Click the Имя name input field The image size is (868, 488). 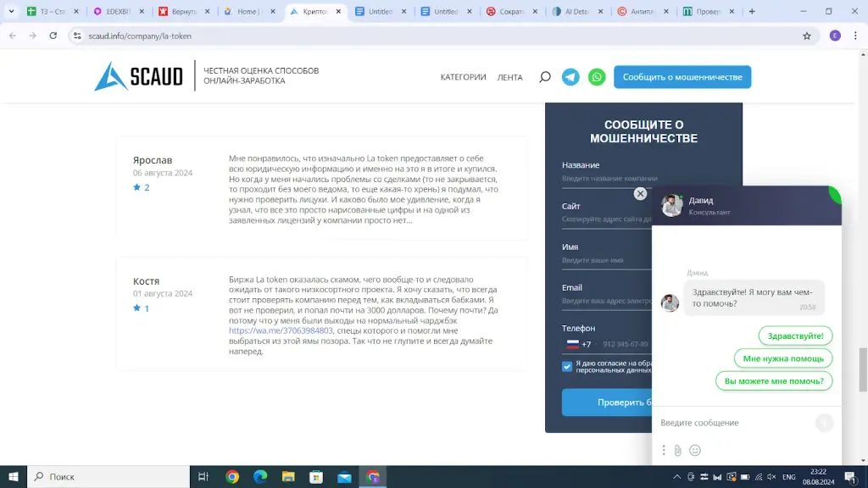(607, 260)
